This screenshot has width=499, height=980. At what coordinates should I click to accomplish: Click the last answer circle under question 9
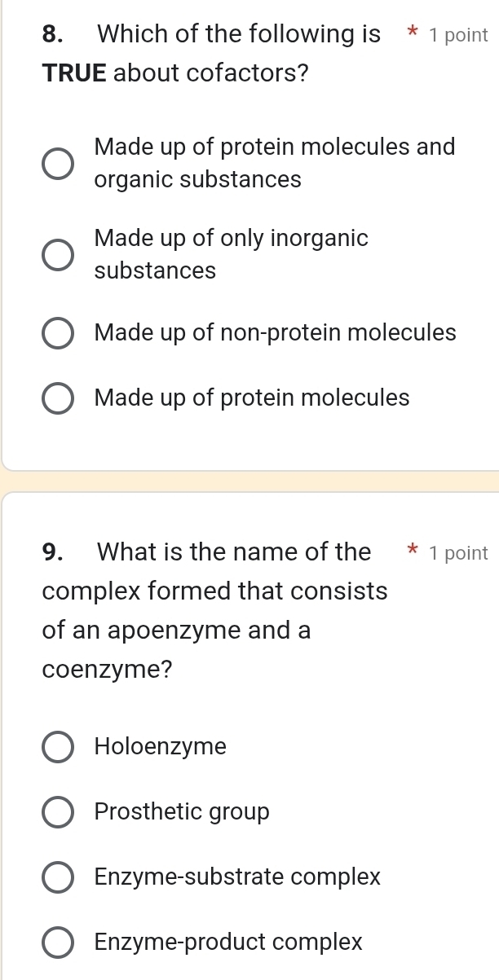[57, 942]
